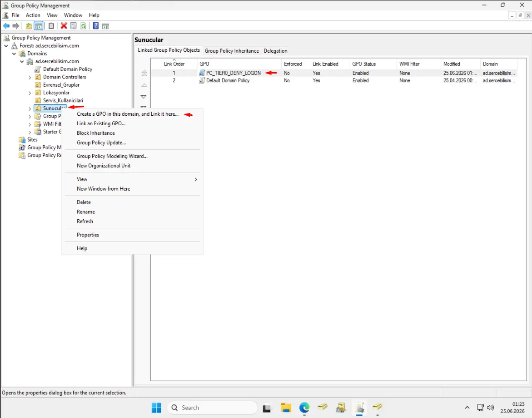532x418 pixels.
Task: Select New Organizational Unit
Action: pyautogui.click(x=104, y=166)
